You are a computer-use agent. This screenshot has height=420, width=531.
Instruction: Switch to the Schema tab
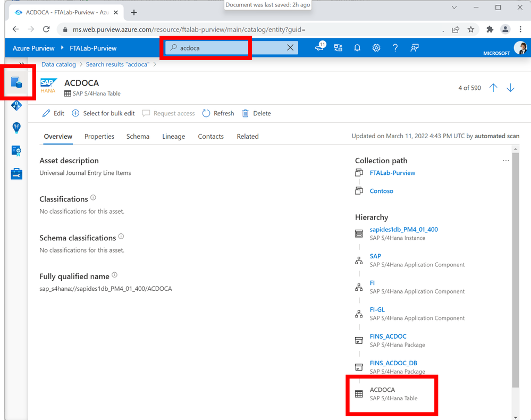[138, 137]
